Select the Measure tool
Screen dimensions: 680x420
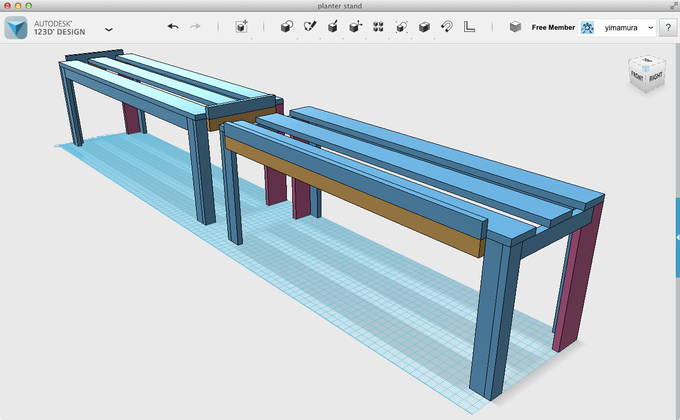(469, 27)
